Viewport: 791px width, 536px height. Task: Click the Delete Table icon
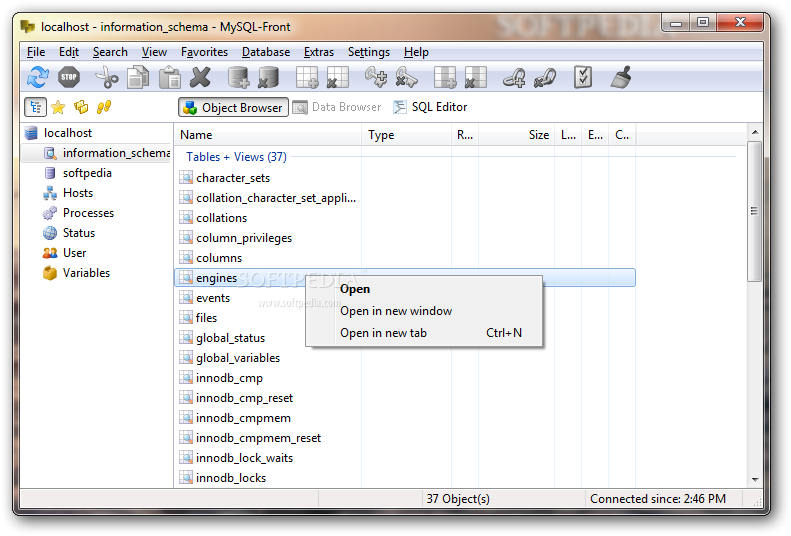337,77
